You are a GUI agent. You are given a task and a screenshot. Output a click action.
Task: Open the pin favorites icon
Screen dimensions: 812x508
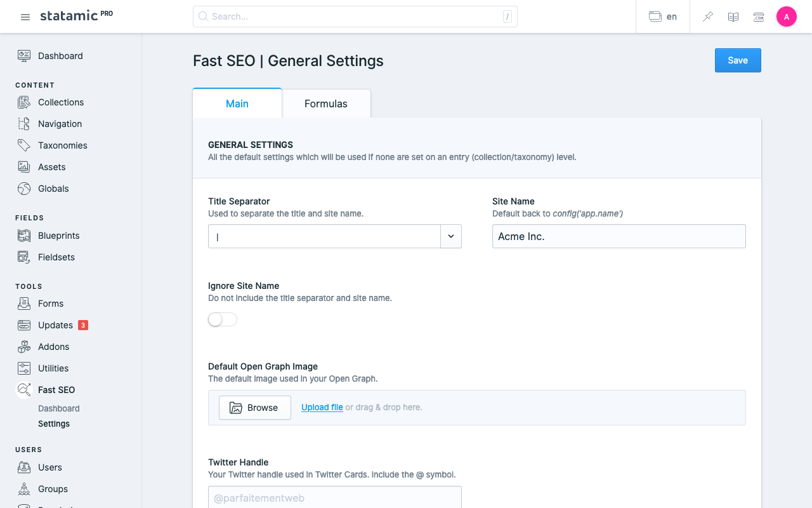pos(708,17)
